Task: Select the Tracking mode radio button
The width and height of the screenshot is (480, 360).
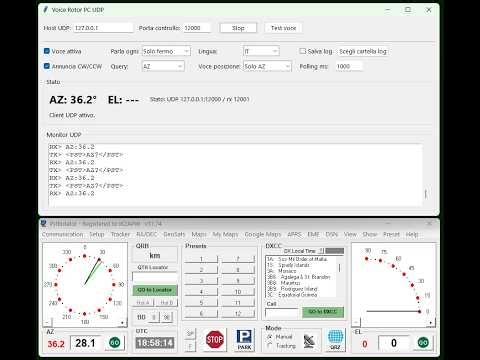Action: [x=270, y=346]
